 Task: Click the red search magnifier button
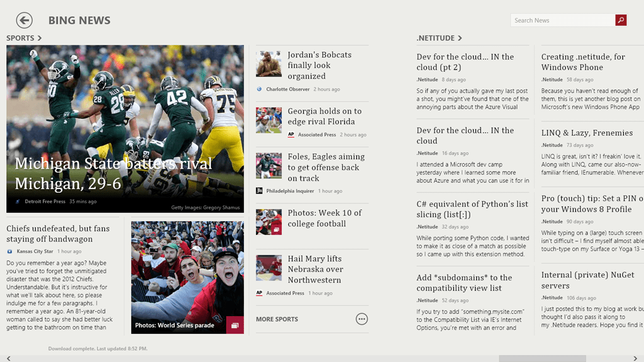tap(621, 20)
